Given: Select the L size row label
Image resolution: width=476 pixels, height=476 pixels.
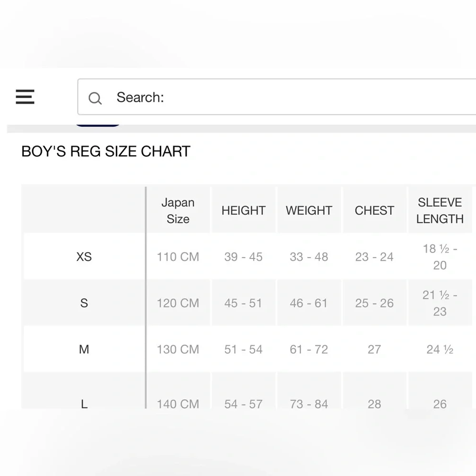Looking at the screenshot, I should pyautogui.click(x=84, y=404).
